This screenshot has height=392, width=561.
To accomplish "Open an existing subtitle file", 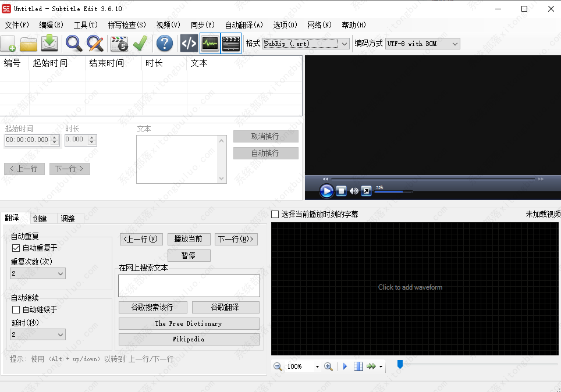I will point(28,43).
